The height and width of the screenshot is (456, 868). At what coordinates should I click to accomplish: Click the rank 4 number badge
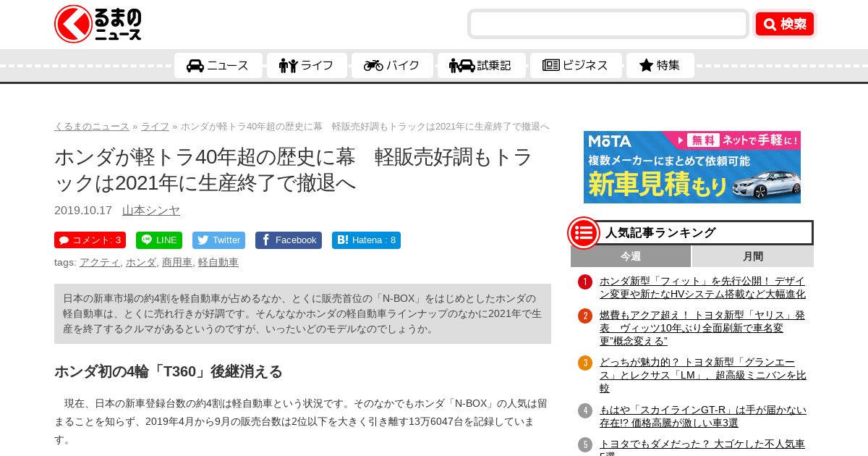585,410
